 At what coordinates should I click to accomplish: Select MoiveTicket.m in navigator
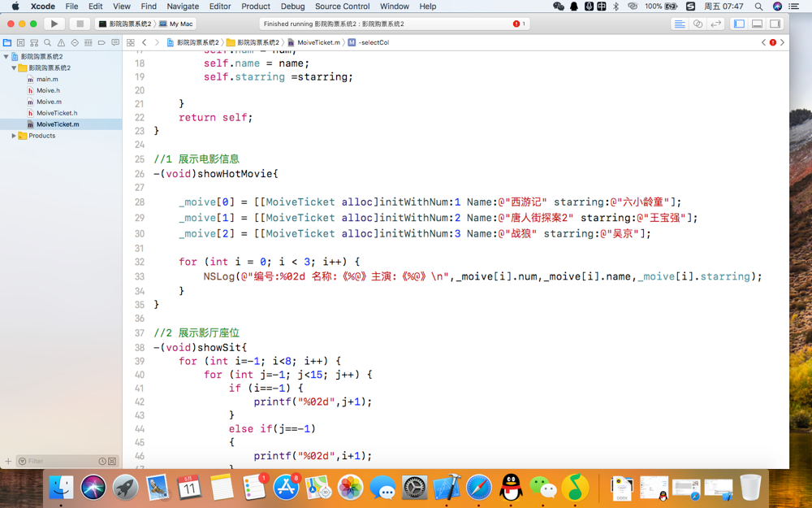[x=58, y=124]
